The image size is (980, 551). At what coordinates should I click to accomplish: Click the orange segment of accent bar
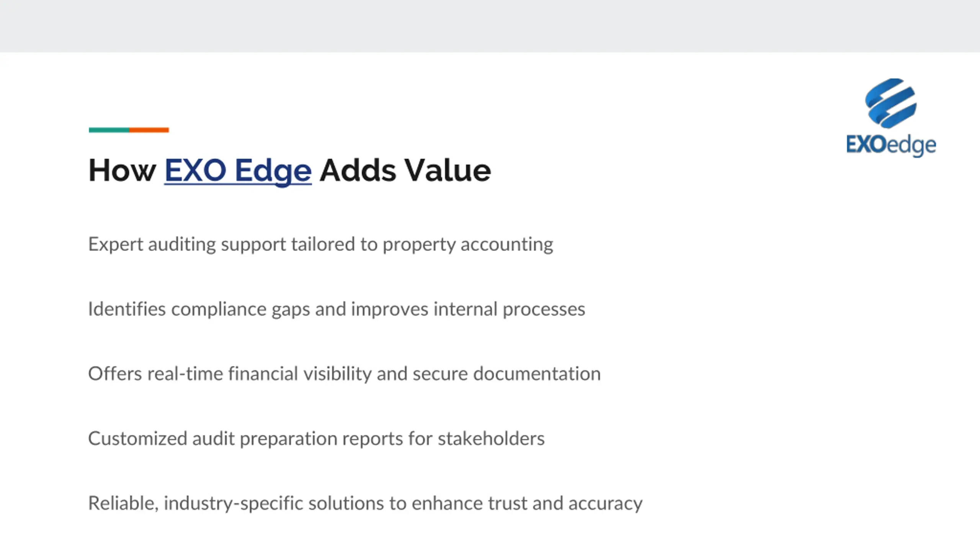pyautogui.click(x=149, y=130)
